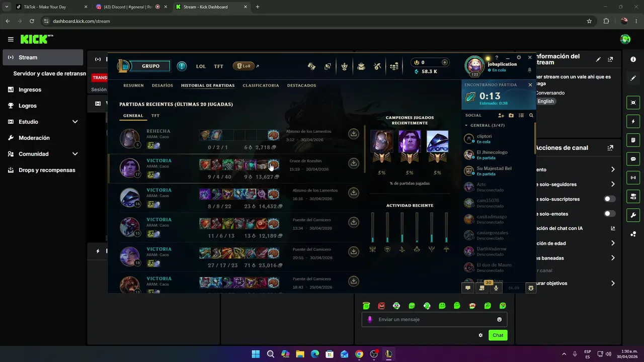Screen dimensions: 644x362
Task: Download replay for REHECHA match
Action: pyautogui.click(x=354, y=134)
